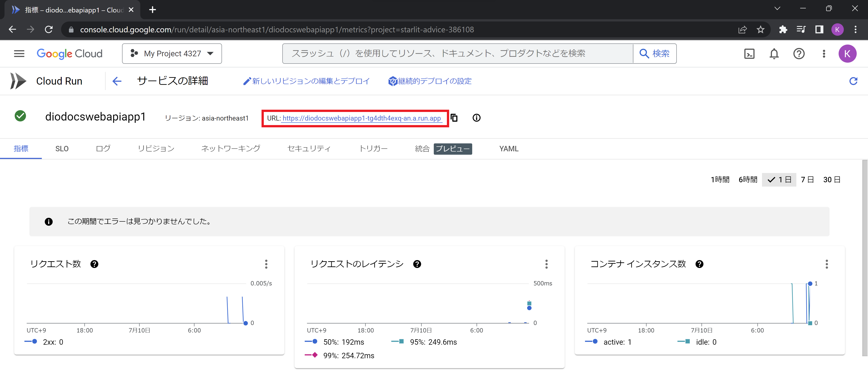Viewport: 868px width, 370px height.
Task: Toggle the Chrome side panel
Action: pos(819,30)
